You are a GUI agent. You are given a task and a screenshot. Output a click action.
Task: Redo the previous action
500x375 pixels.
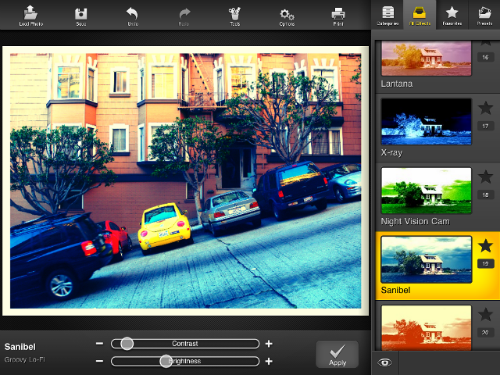184,17
